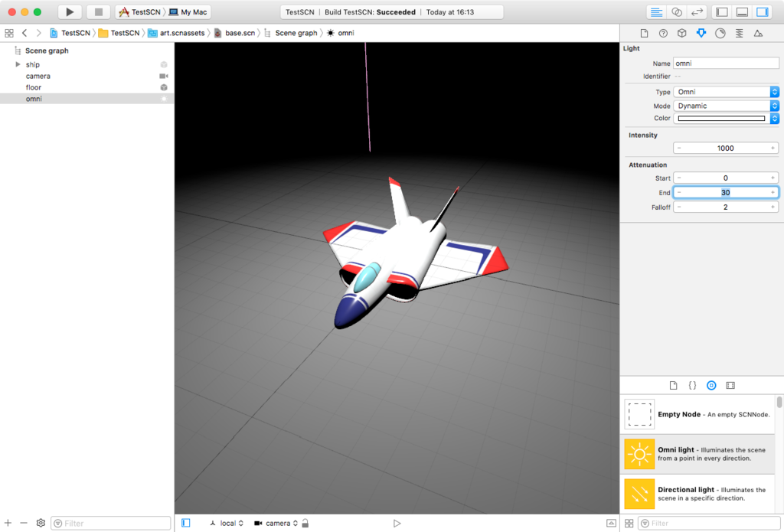The height and width of the screenshot is (532, 784).
Task: Click TestSCN folder in the jump bar
Action: (119, 33)
